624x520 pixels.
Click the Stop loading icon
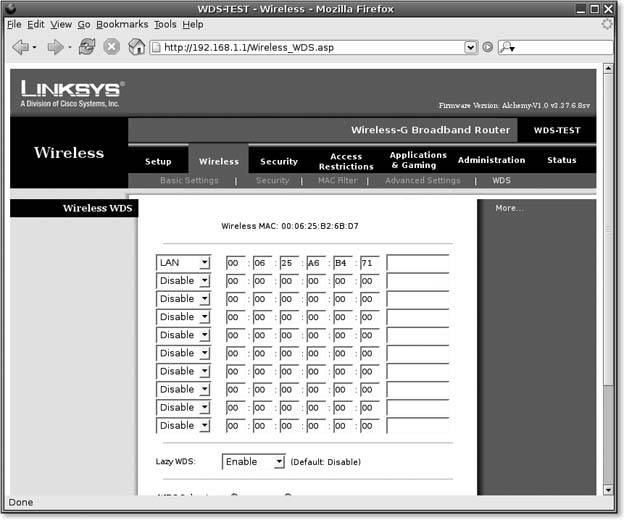click(x=112, y=47)
